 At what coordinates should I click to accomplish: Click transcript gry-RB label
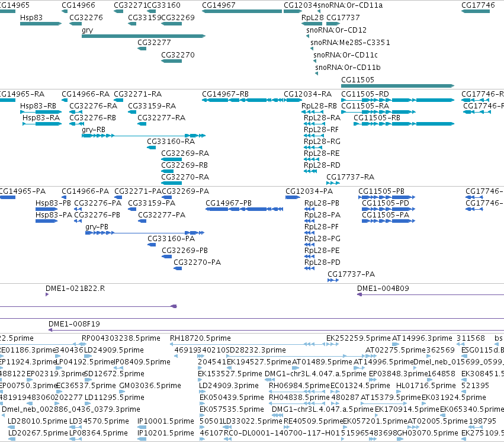[x=94, y=130]
